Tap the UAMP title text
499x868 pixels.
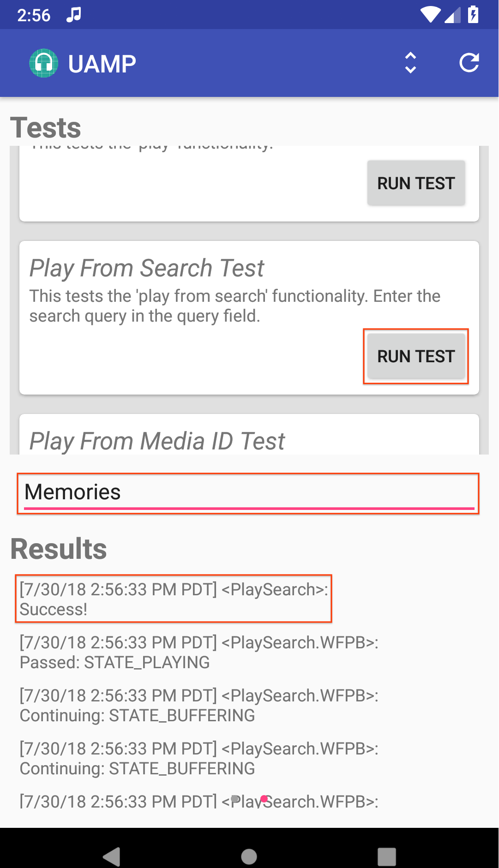point(102,64)
